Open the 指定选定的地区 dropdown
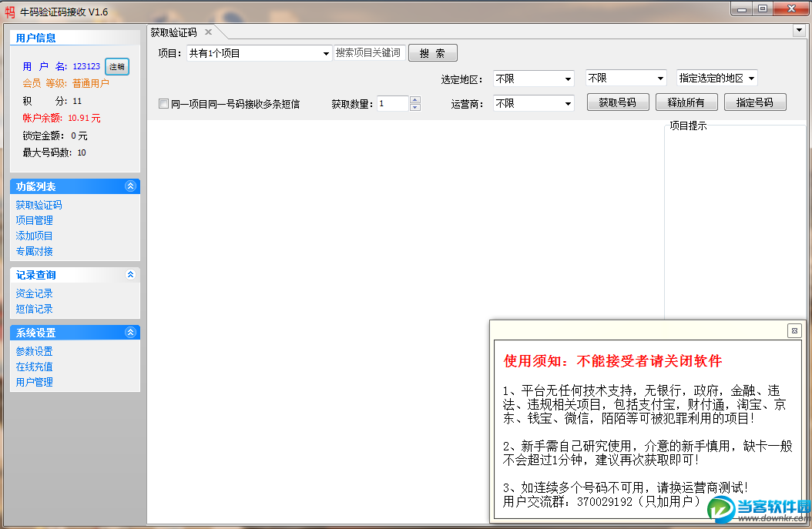 [716, 78]
